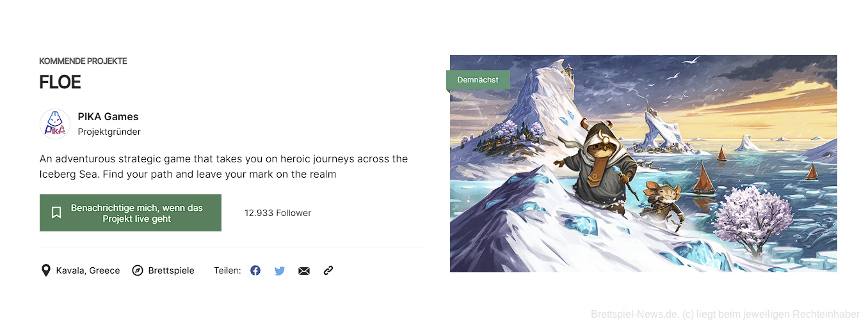Screen dimensions: 868x326
Task: Click the bookmark icon inside the notify button
Action: point(56,213)
